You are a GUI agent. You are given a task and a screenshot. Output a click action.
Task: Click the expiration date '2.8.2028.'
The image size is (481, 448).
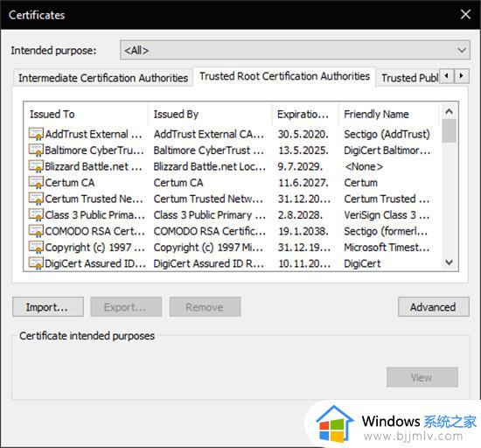click(300, 215)
